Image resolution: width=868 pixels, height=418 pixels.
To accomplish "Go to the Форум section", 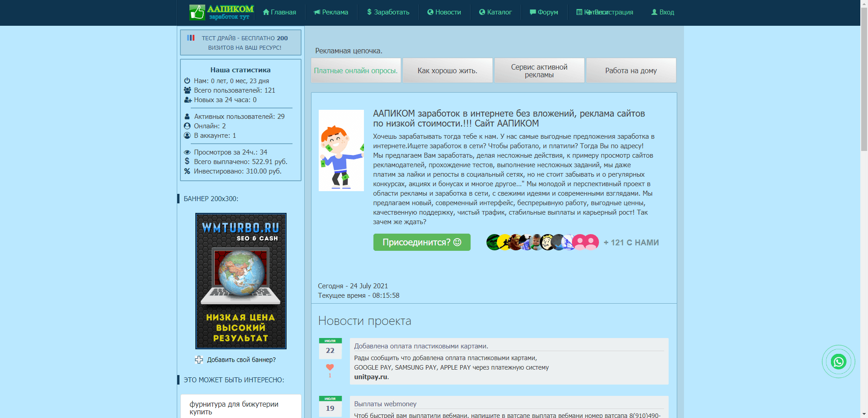I will 544,12.
